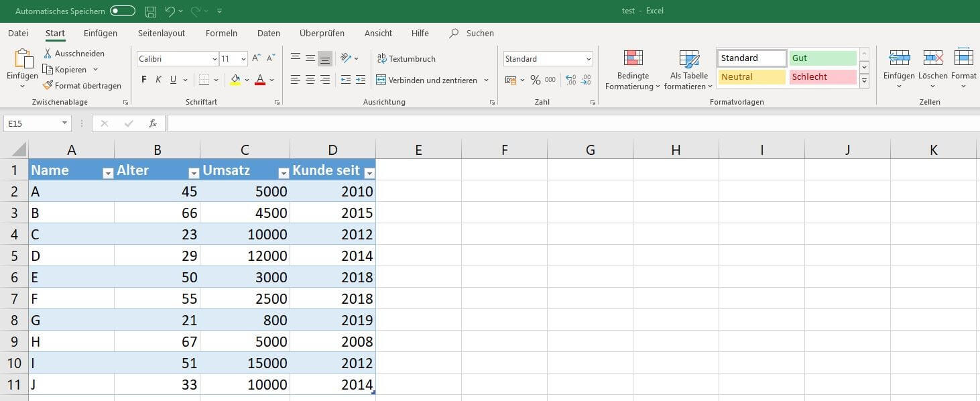Image resolution: width=980 pixels, height=401 pixels.
Task: Increase font size with the larger A icon
Action: (x=257, y=58)
